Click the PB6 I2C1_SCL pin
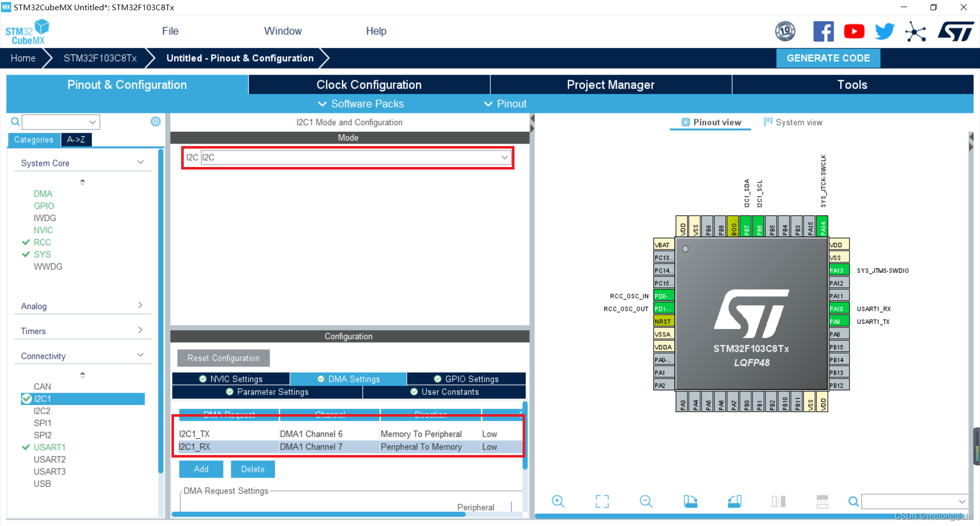This screenshot has width=980, height=526. point(758,226)
